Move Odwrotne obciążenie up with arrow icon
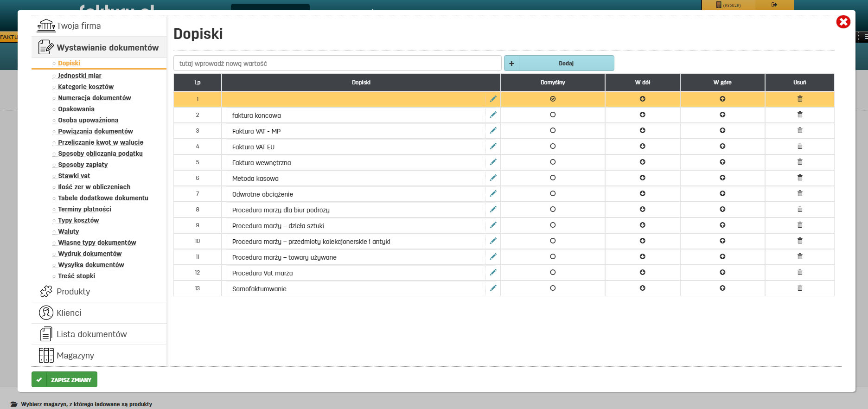Viewport: 868px width, 409px height. (722, 193)
